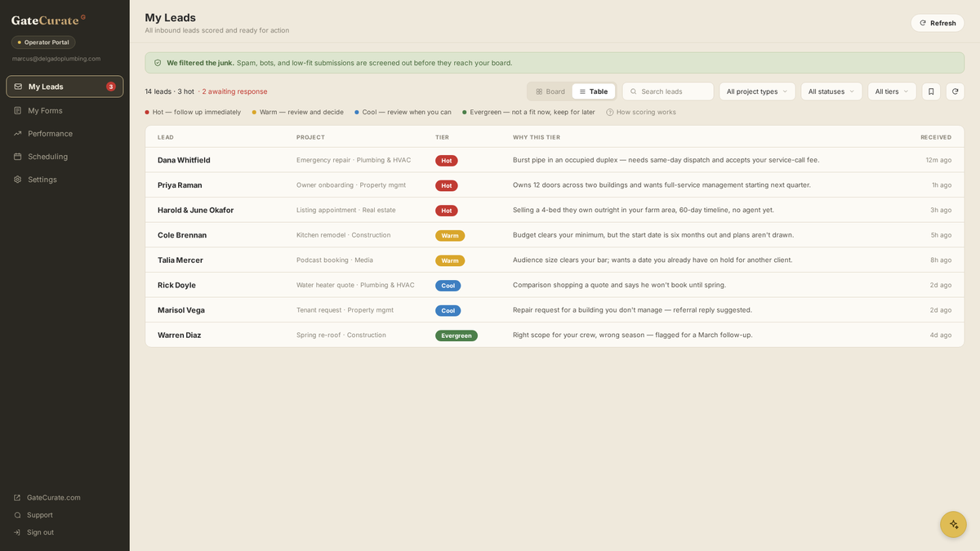This screenshot has width=980, height=551.
Task: Click the trend-line icon beside Performance
Action: click(x=18, y=134)
